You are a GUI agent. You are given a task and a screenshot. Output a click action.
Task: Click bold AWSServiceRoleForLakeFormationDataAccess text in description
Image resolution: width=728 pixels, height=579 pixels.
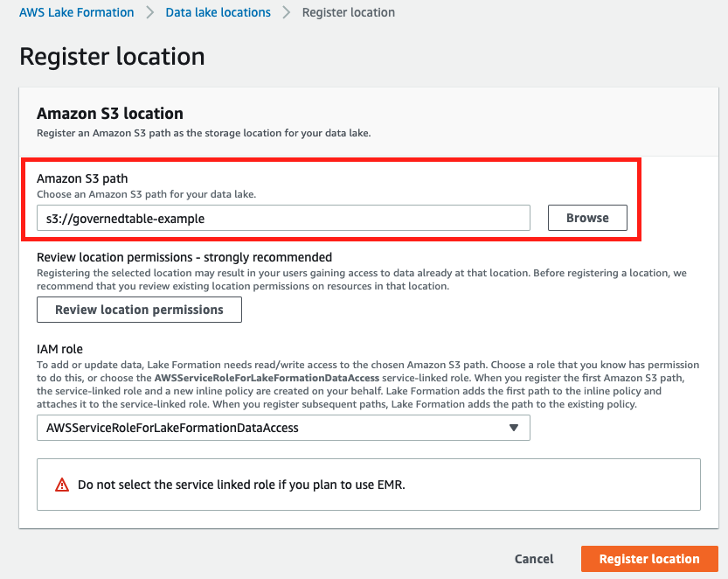267,378
